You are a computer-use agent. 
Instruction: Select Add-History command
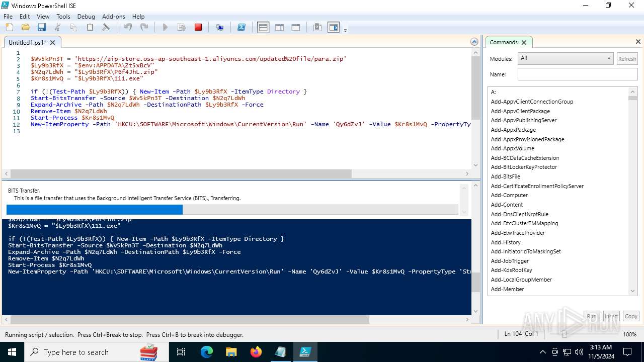pyautogui.click(x=506, y=242)
